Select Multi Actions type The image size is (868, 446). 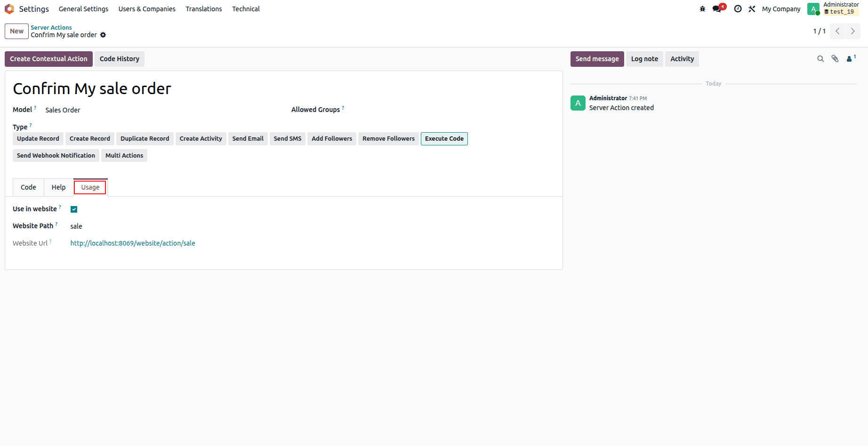(124, 156)
